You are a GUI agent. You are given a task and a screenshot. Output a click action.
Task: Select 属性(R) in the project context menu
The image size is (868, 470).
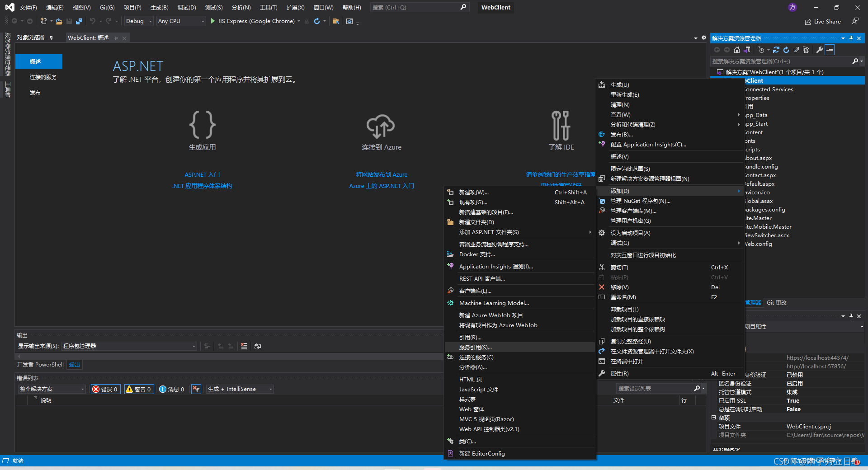coord(670,374)
